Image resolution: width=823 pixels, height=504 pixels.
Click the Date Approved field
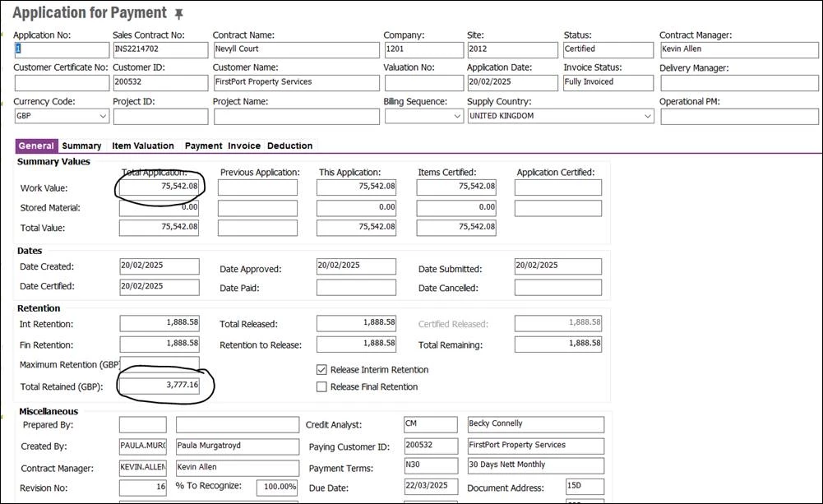(356, 266)
